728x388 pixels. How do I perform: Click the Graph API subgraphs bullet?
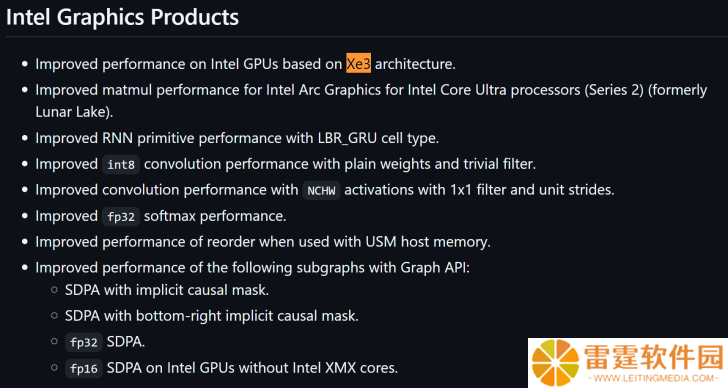[x=253, y=268]
